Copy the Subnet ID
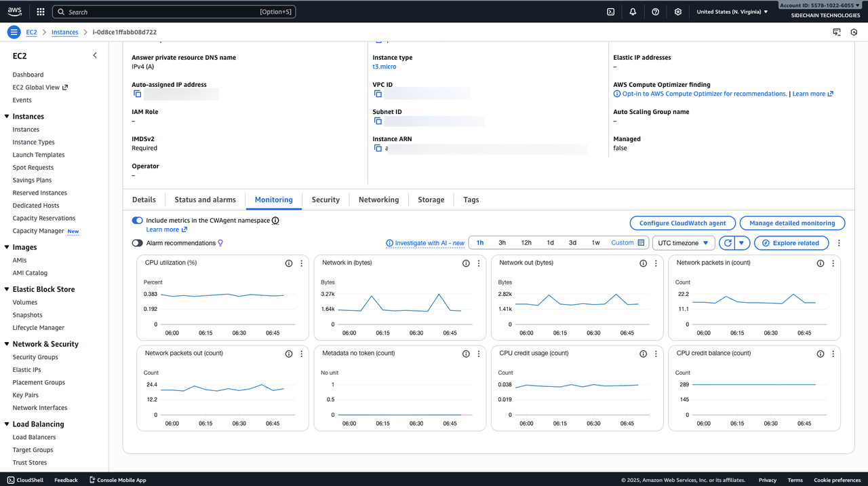This screenshot has height=486, width=868. coord(378,121)
